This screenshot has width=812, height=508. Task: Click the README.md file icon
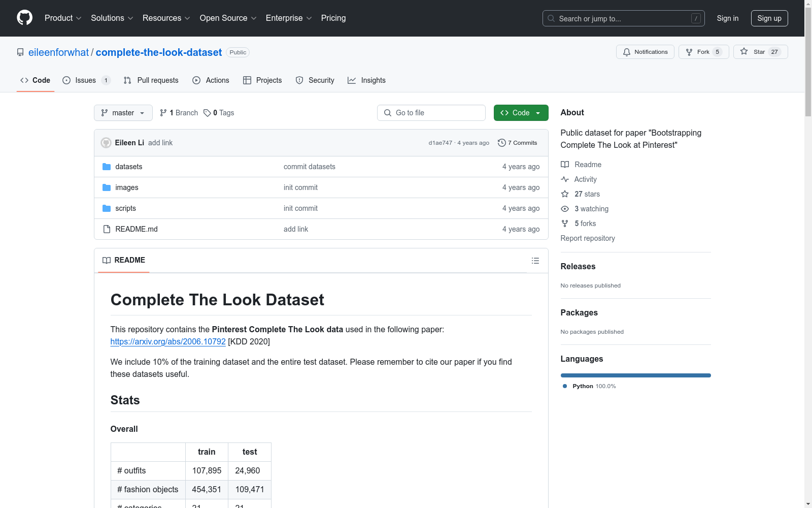[x=107, y=229]
